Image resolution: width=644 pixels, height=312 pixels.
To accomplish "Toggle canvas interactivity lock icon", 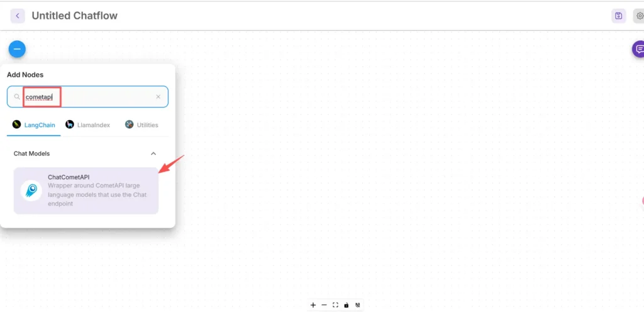I will pos(347,305).
